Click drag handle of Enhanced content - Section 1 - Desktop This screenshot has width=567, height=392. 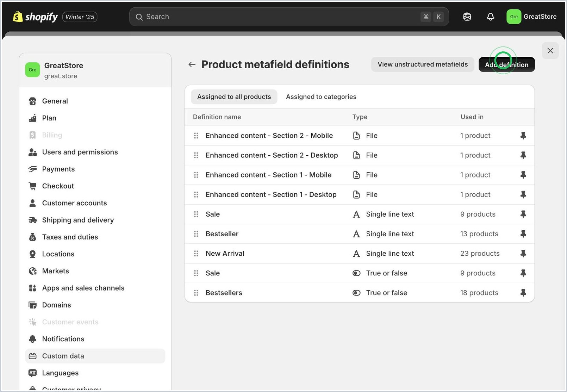tap(196, 194)
